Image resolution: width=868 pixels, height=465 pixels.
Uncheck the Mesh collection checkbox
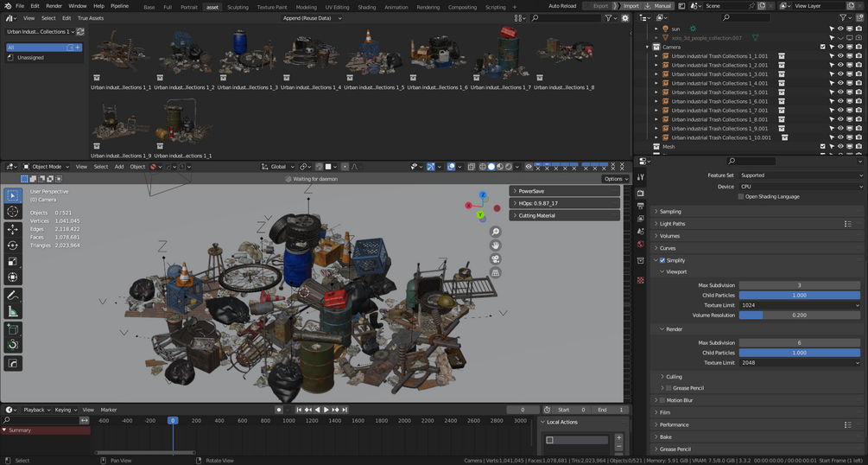(822, 147)
